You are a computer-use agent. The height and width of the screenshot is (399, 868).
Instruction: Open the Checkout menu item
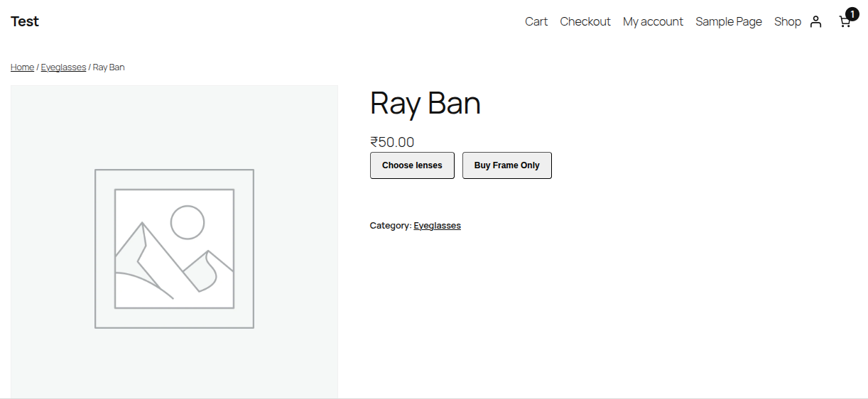tap(585, 21)
